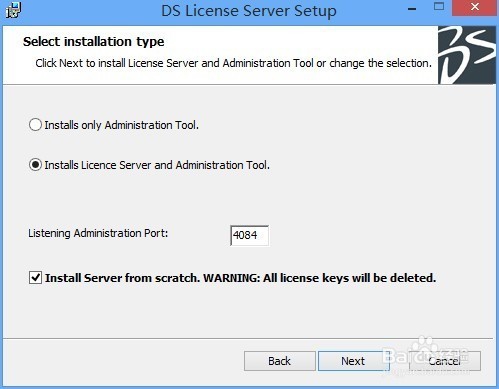The image size is (499, 389).
Task: Close the setup window with the X
Action: (475, 7)
